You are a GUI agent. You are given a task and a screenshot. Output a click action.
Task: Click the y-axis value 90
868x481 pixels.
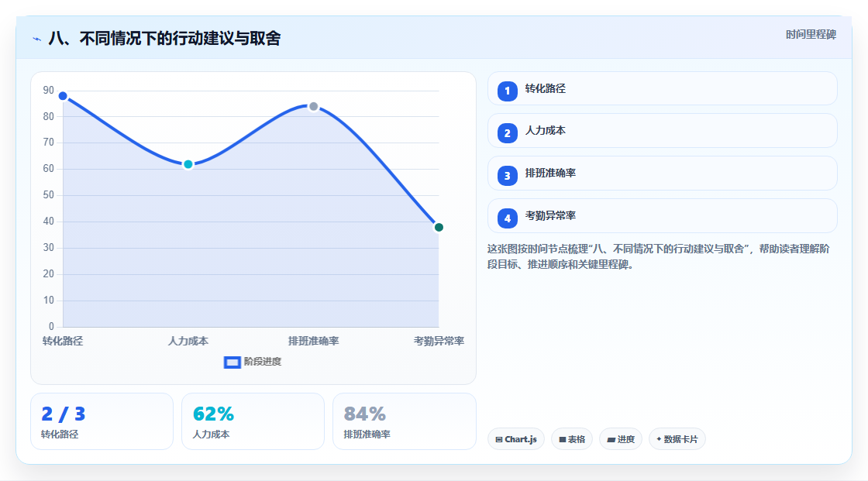[49, 90]
